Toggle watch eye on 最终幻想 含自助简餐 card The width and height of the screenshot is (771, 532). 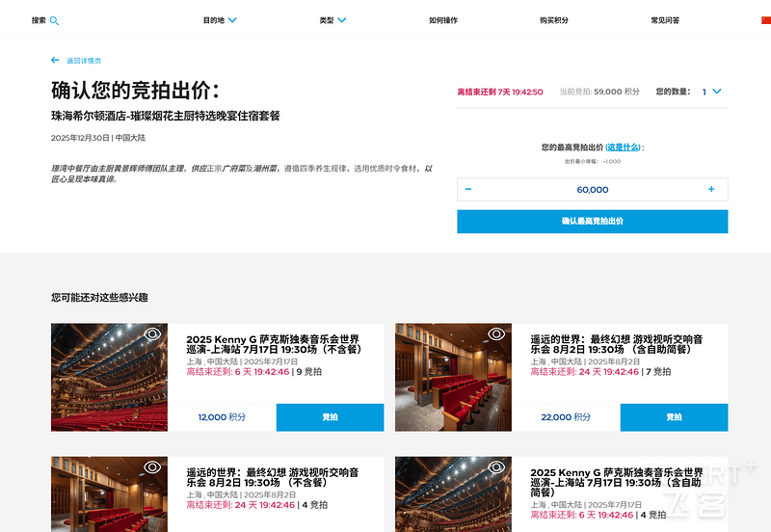[x=496, y=334]
